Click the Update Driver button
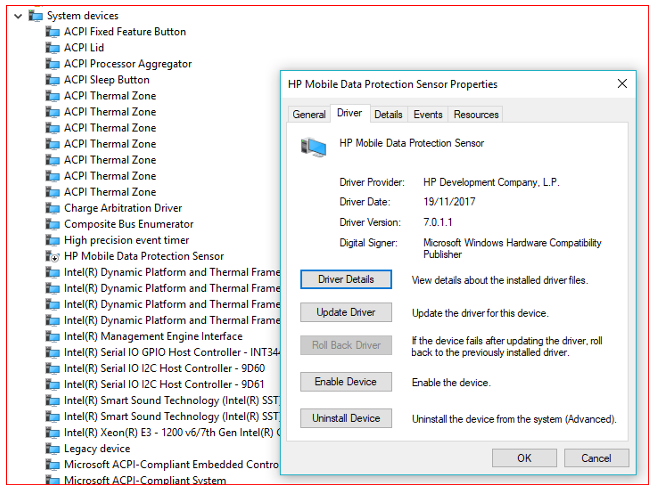This screenshot has width=658, height=492. coord(346,312)
